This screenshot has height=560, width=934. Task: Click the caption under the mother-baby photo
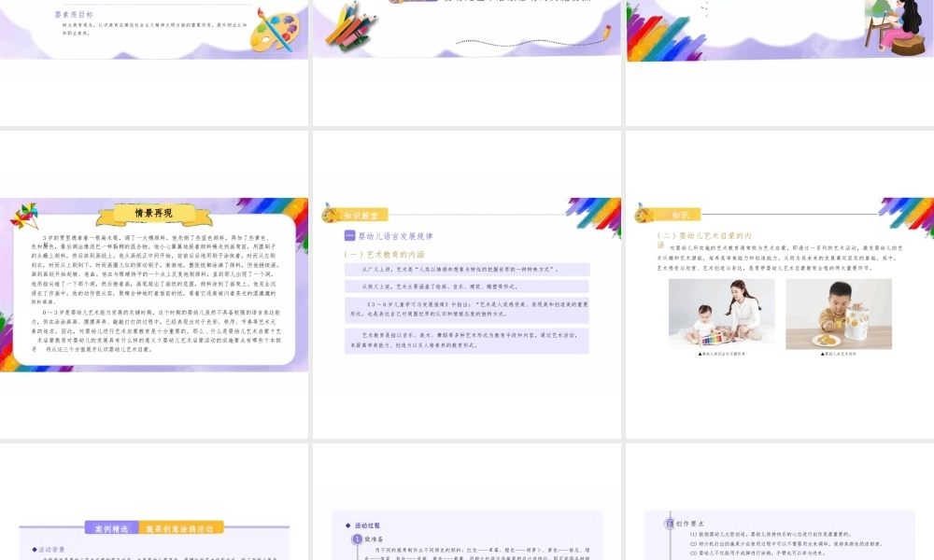pos(721,354)
